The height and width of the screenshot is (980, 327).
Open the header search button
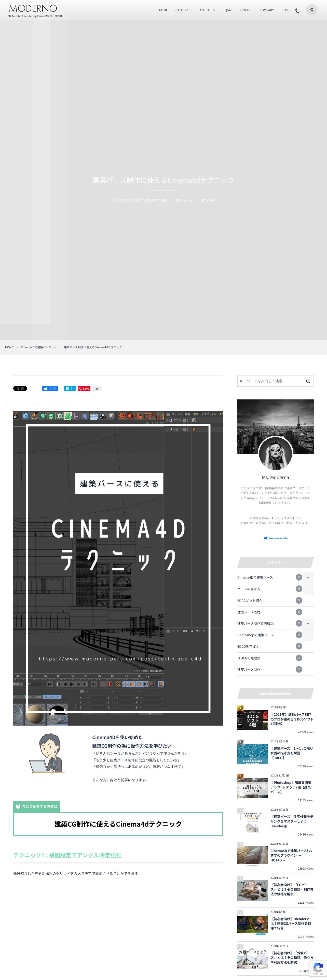point(312,10)
